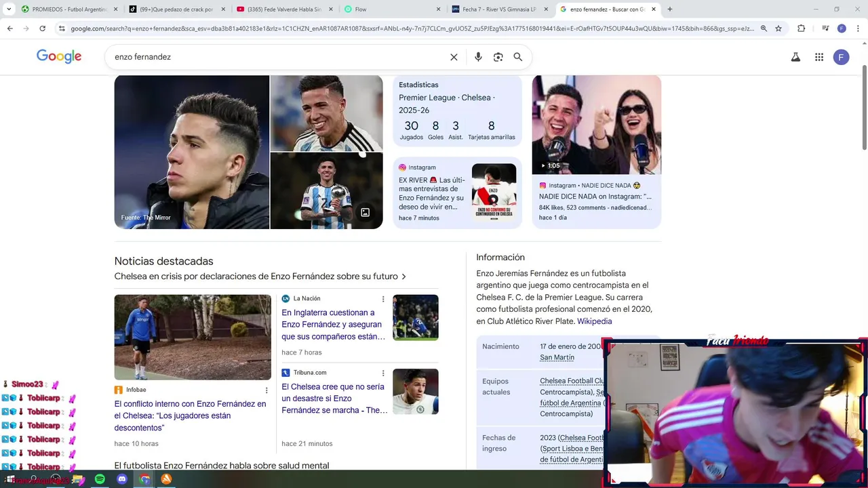Reload the page

[x=42, y=28]
